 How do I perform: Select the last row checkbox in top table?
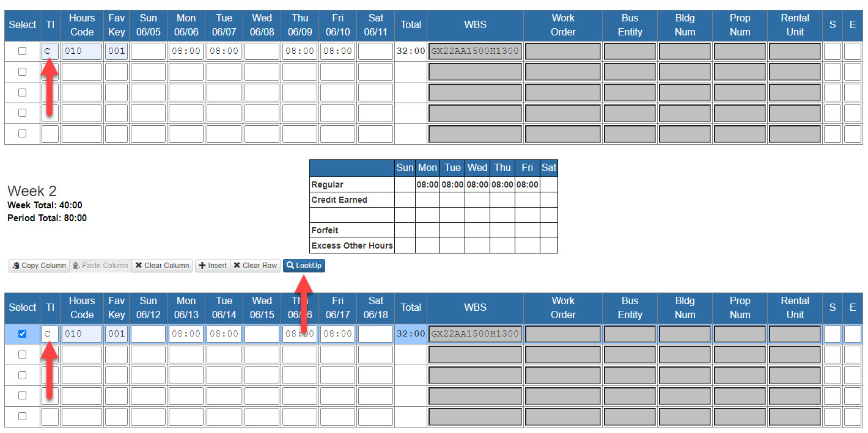(x=23, y=134)
